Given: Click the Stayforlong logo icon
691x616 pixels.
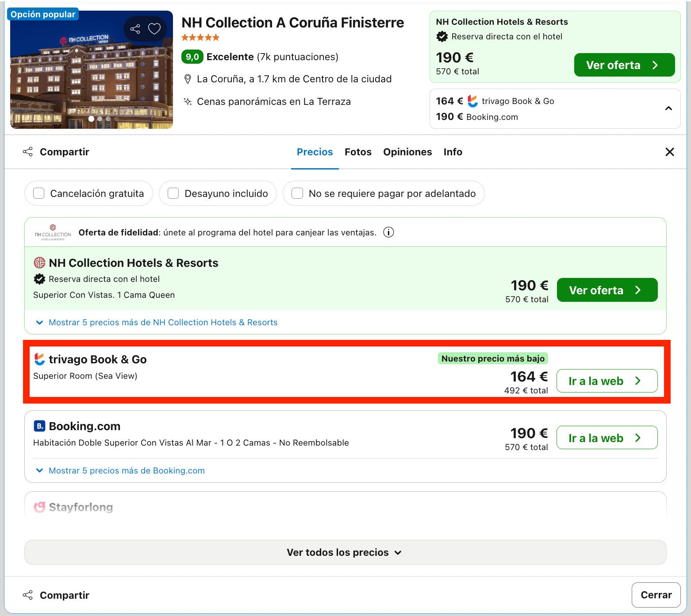Looking at the screenshot, I should 39,507.
